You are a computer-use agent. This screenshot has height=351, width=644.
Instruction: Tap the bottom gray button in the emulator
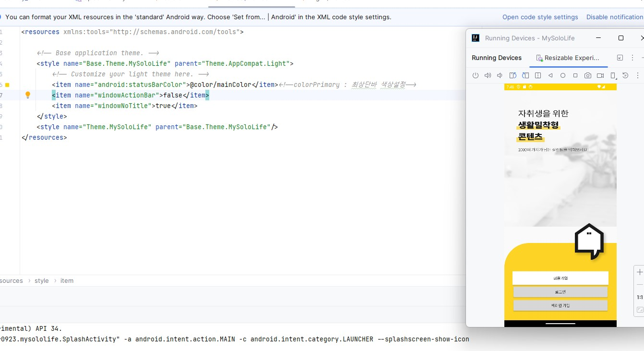tap(561, 305)
